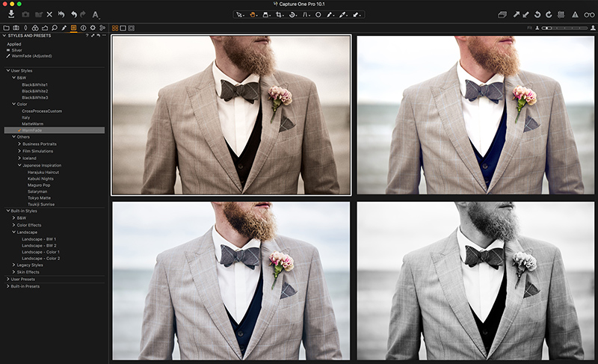Select the Crop tool
Viewport: 598px width, 364px height.
click(x=280, y=15)
